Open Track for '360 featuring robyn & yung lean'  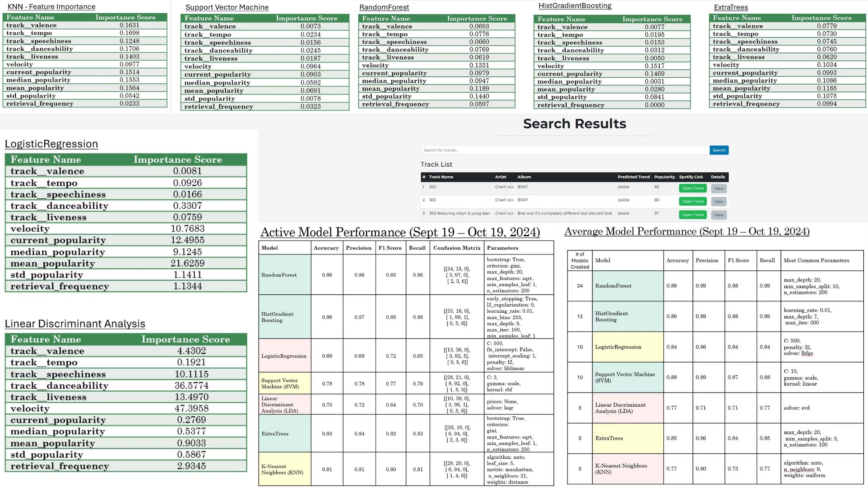click(x=693, y=215)
